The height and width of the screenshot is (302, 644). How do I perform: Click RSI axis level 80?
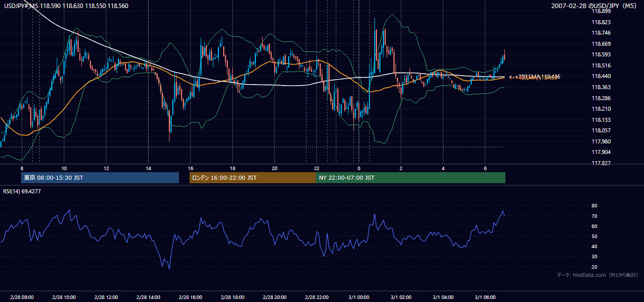point(594,206)
